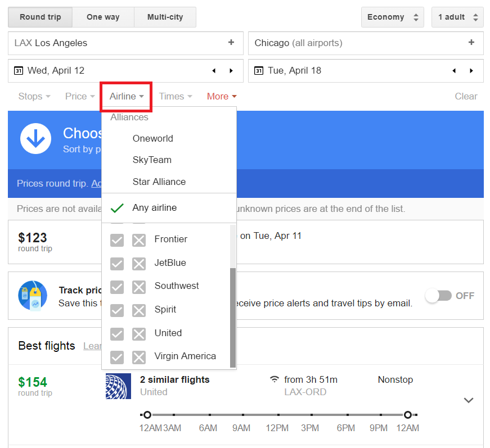Exclude Southwest with its X icon
Image resolution: width=490 pixels, height=448 pixels.
(139, 287)
